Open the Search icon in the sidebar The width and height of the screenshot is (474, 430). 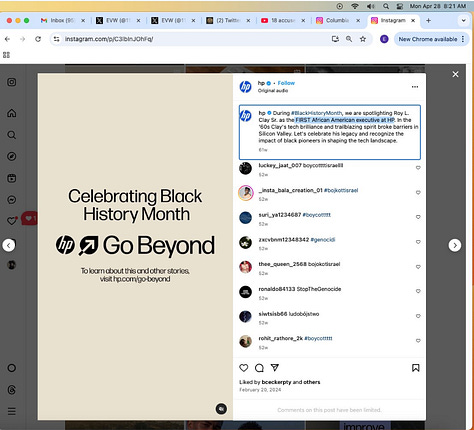pos(12,135)
